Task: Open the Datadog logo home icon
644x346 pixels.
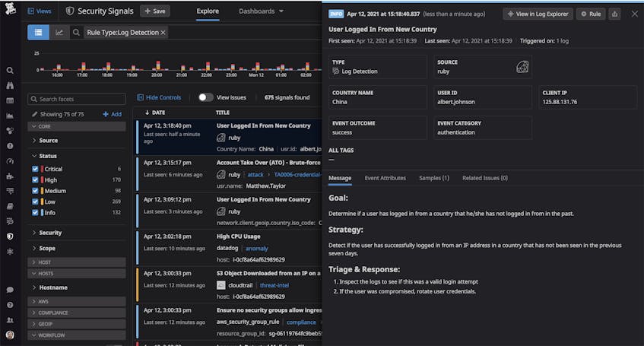Action: coord(11,8)
